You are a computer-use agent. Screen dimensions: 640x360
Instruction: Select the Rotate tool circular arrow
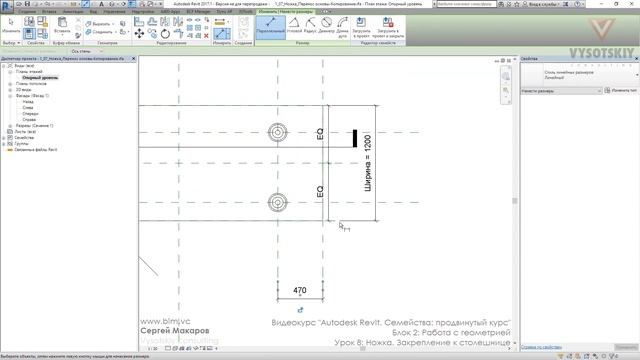[165, 33]
